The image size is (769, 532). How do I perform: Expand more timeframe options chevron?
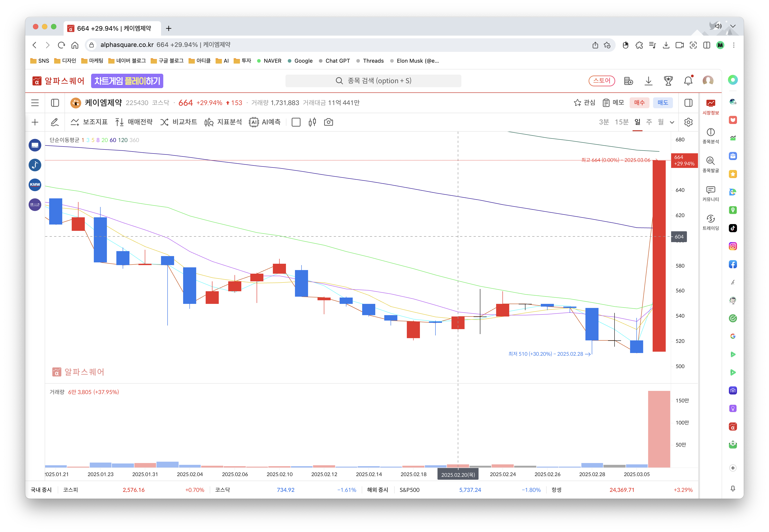point(672,123)
